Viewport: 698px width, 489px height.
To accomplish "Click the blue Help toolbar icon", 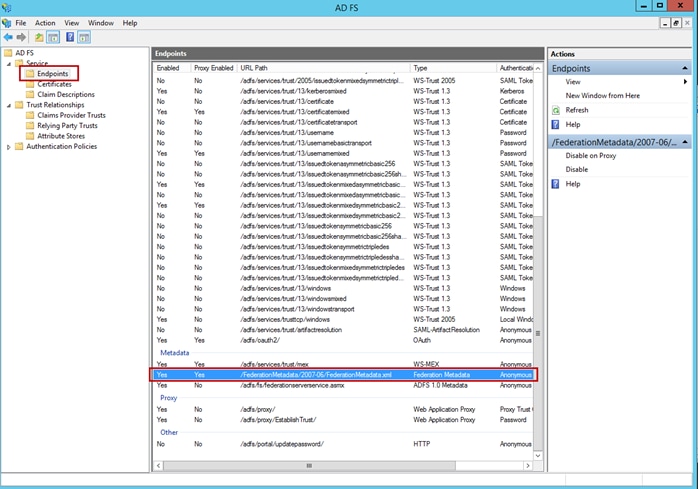I will (70, 37).
